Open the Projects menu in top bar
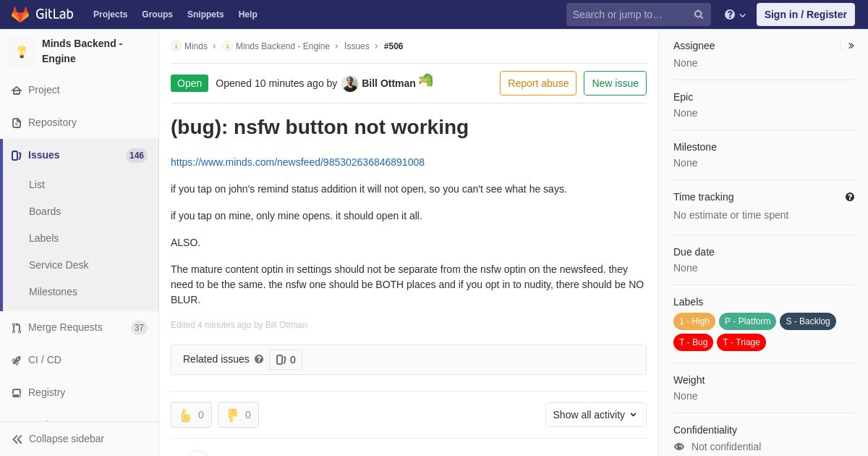Screen dimensions: 868x456 [110, 14]
